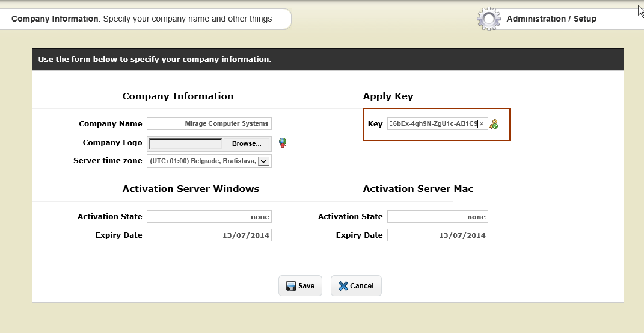Click the Browse... button for company logo
This screenshot has height=333, width=644.
[247, 143]
